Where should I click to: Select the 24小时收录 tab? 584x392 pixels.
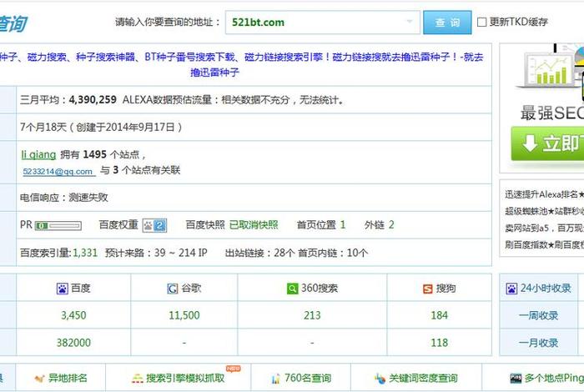click(539, 288)
